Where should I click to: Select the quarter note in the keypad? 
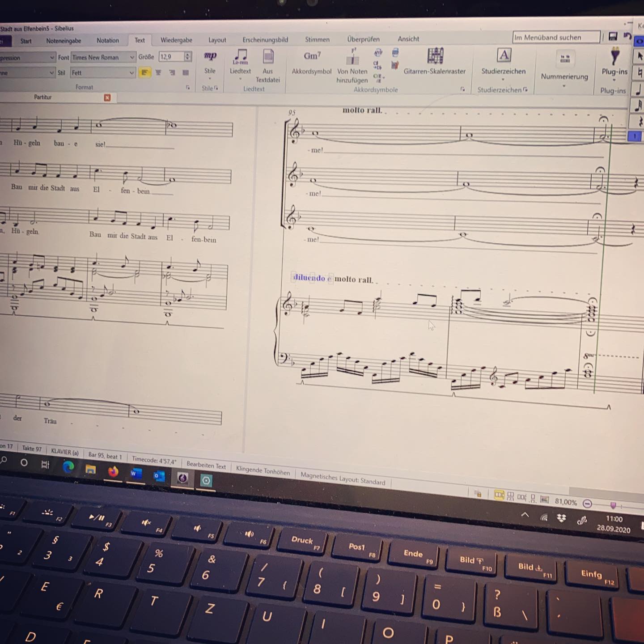point(639,89)
